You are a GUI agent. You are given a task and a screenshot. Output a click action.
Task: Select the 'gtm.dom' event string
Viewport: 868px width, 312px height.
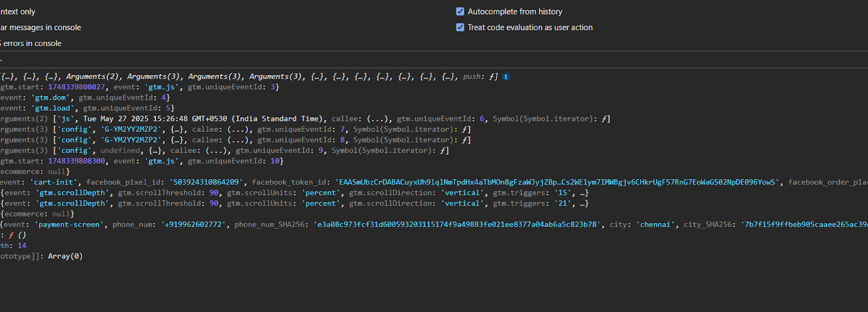(x=50, y=98)
